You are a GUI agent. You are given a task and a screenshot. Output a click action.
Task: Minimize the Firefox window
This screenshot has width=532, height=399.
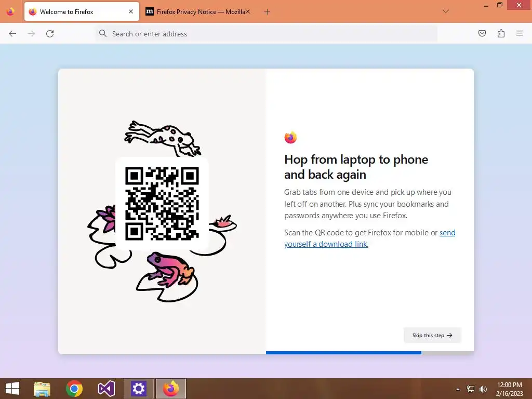486,5
